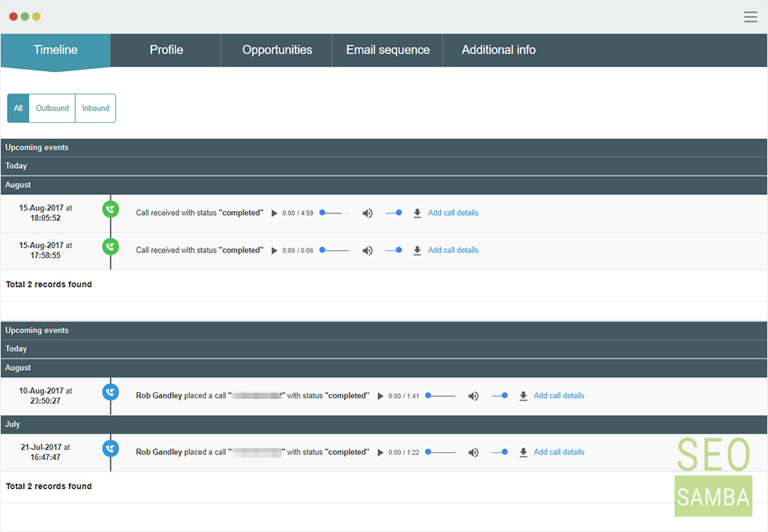Download the 15-Aug 18:05:52 call recording
Viewport: 768px width, 532px height.
417,213
